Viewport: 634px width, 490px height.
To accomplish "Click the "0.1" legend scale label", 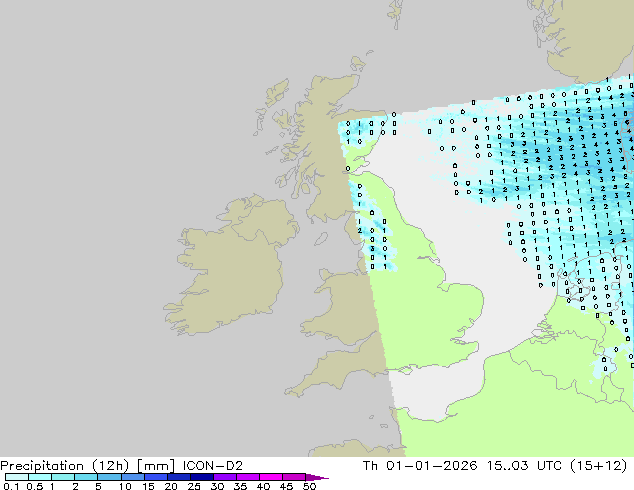I will click(11, 486).
